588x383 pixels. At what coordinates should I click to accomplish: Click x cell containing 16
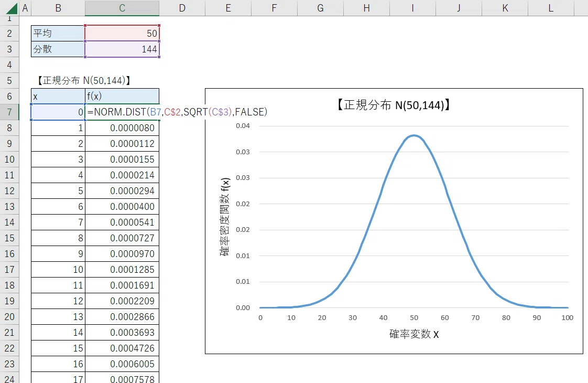point(58,364)
